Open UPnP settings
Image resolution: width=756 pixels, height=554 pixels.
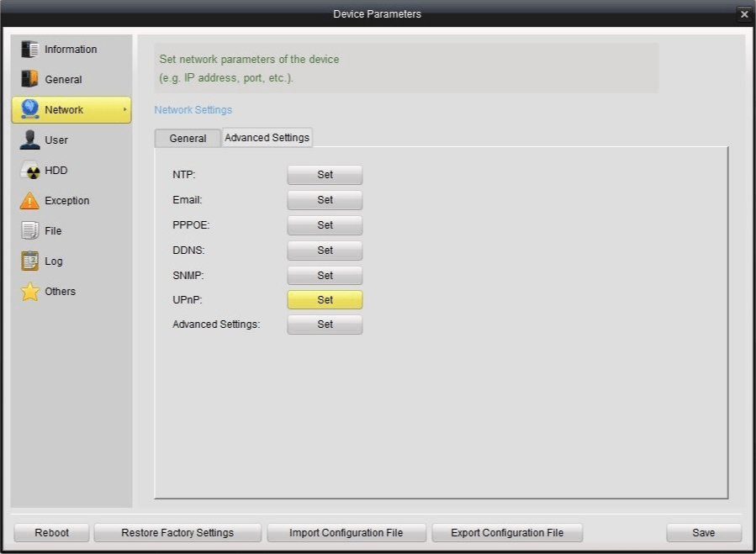325,299
